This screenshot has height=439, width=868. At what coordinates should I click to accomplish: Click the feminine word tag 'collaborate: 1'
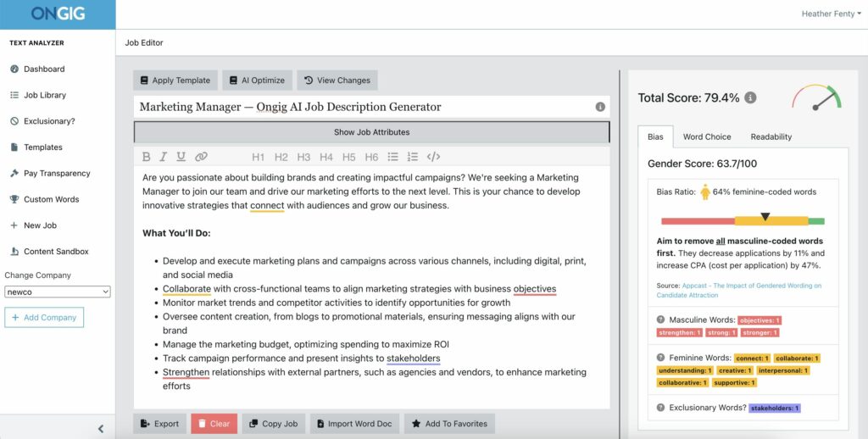[797, 358]
